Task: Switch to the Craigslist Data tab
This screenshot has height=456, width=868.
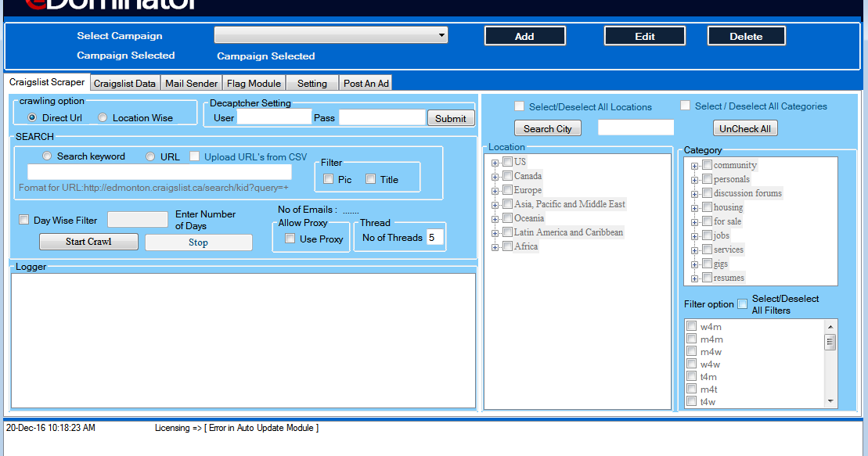Action: pyautogui.click(x=125, y=82)
